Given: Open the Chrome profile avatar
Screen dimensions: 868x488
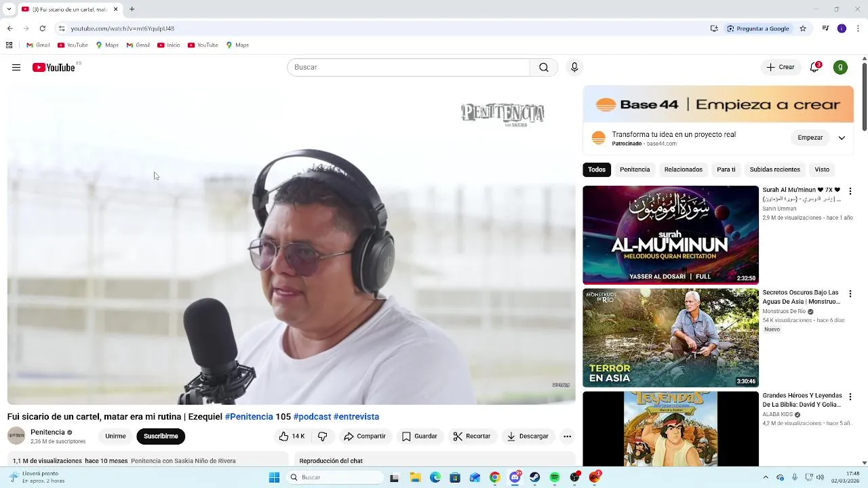Looking at the screenshot, I should 842,28.
